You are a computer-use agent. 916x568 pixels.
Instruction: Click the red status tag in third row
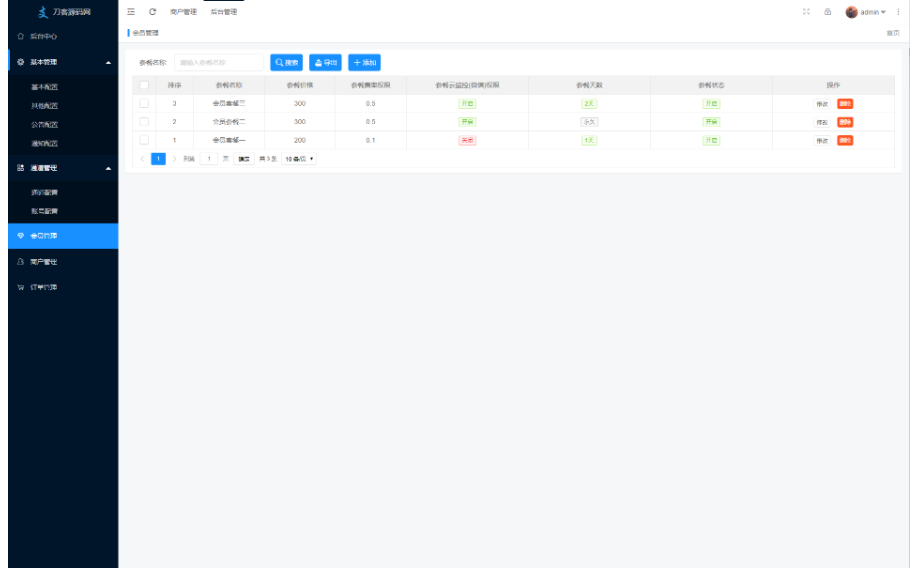[x=467, y=140]
